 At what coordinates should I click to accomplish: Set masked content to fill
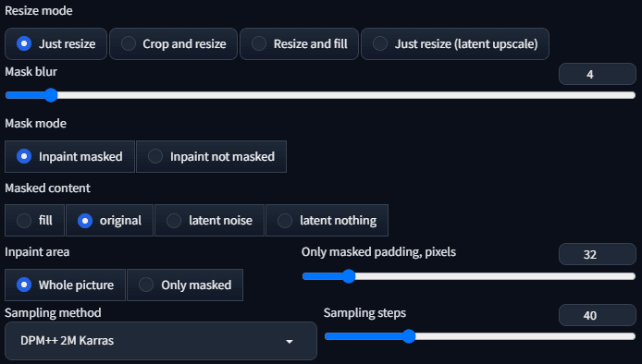tap(34, 221)
